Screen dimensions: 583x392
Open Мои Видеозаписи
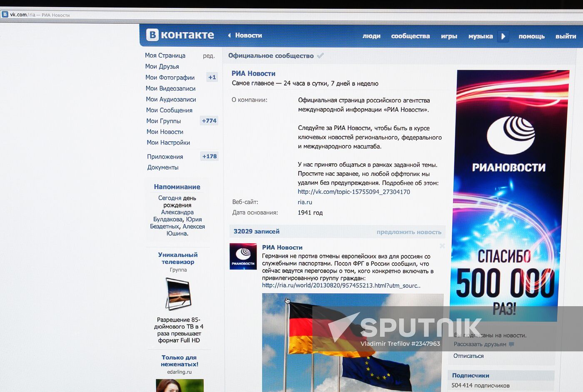click(170, 88)
